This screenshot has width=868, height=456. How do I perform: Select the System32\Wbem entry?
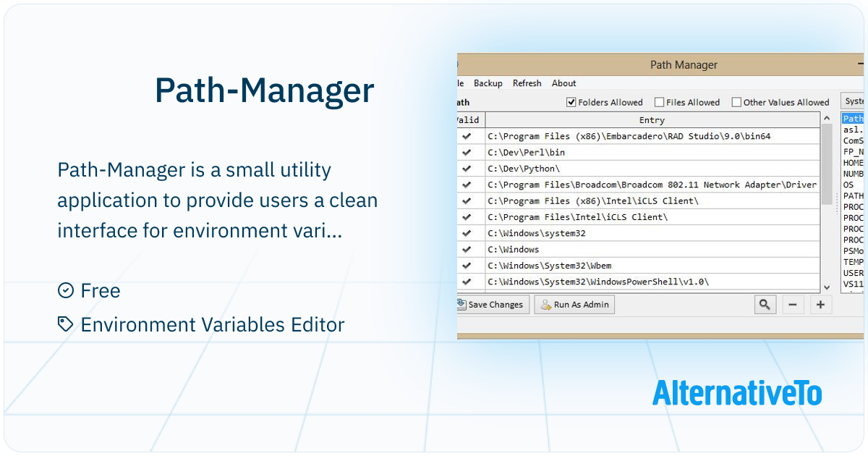pos(652,266)
